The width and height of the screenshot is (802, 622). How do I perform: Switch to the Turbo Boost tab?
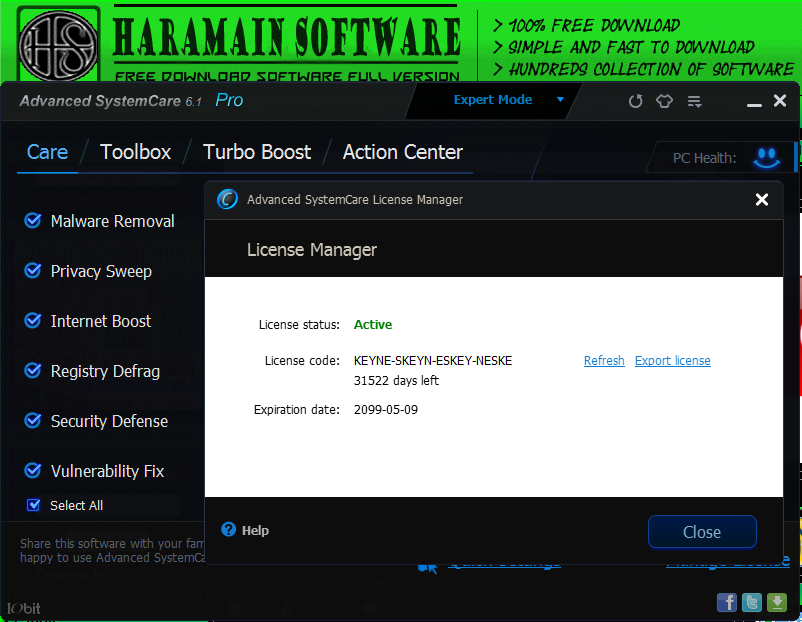pyautogui.click(x=257, y=152)
